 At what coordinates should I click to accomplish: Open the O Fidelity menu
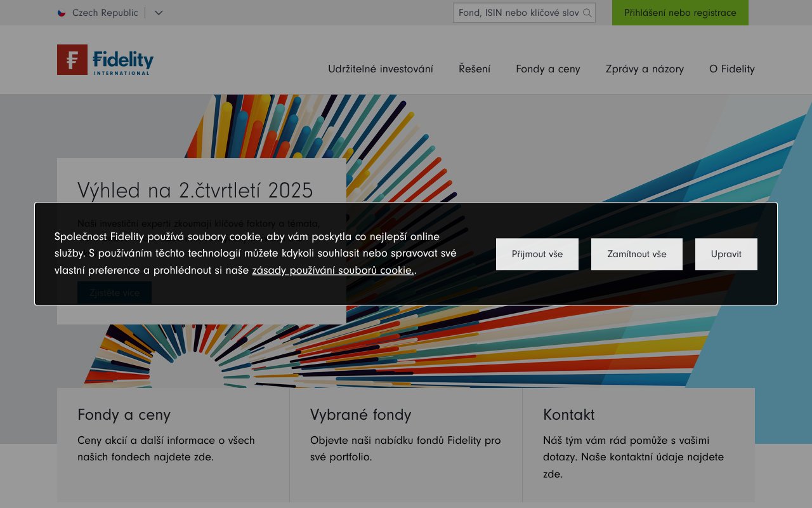tap(731, 69)
